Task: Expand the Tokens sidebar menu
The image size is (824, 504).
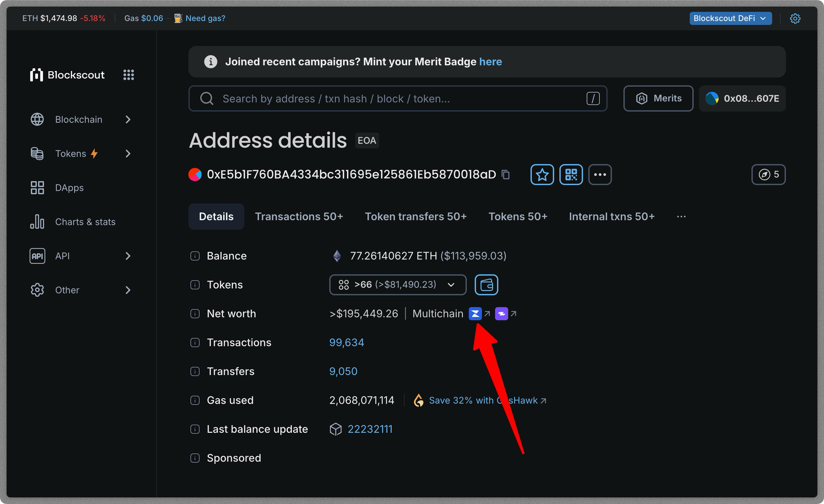Action: click(x=81, y=154)
